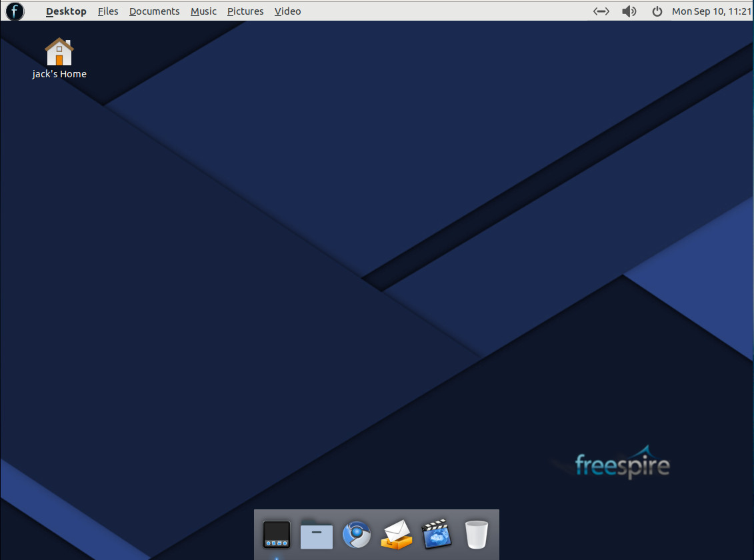Open the Video menu item
The width and height of the screenshot is (754, 560).
pos(287,11)
